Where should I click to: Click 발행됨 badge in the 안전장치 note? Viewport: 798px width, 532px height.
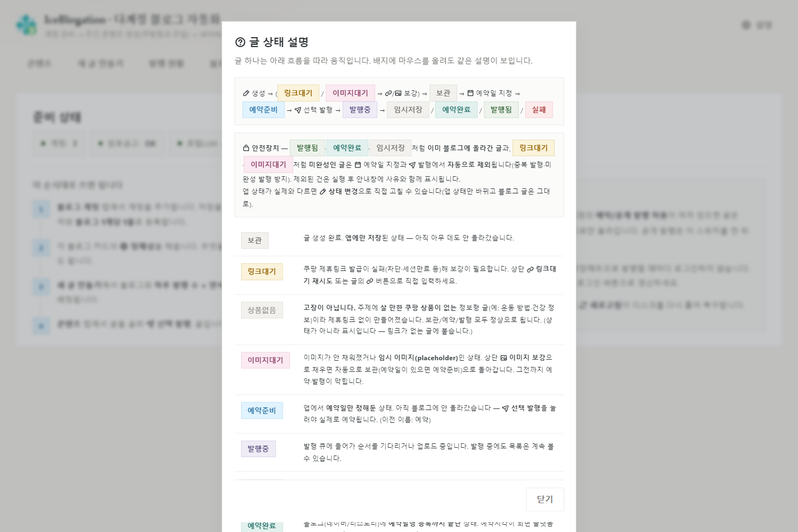click(x=307, y=148)
